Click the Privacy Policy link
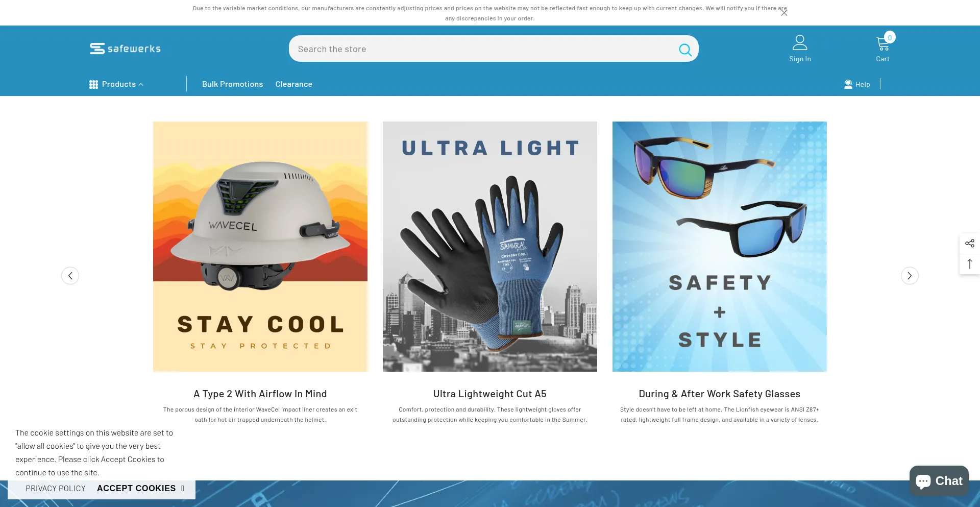 [x=56, y=489]
